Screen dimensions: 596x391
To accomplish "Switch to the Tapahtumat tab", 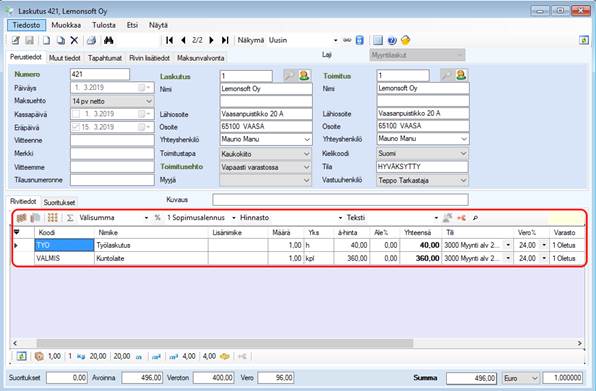I will [105, 58].
